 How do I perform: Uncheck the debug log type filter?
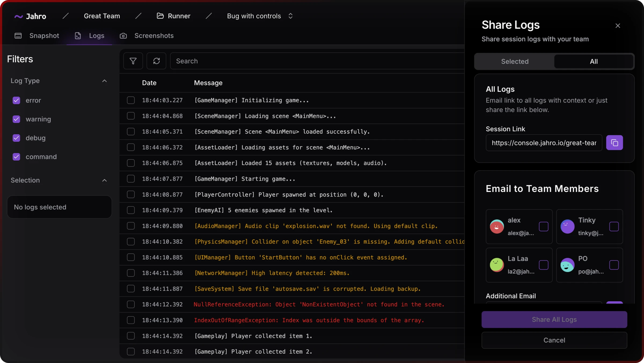[16, 138]
